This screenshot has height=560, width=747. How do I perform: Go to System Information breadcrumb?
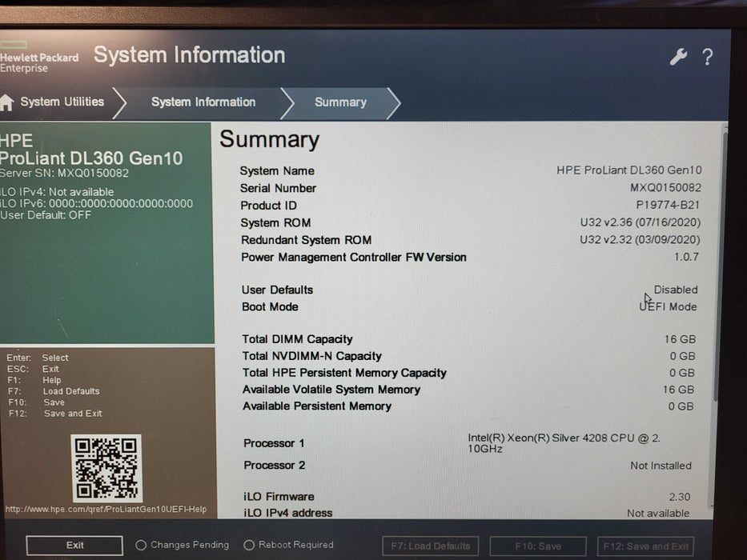click(203, 102)
